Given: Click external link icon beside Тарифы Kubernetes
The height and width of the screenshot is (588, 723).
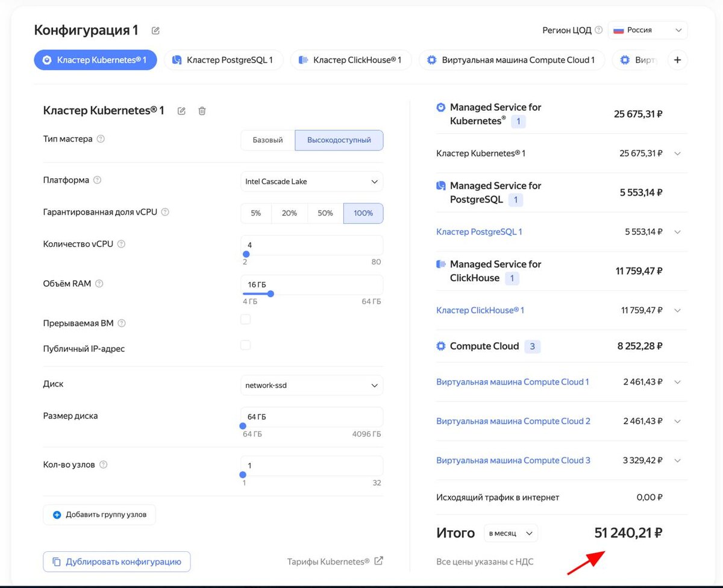Looking at the screenshot, I should pos(378,561).
